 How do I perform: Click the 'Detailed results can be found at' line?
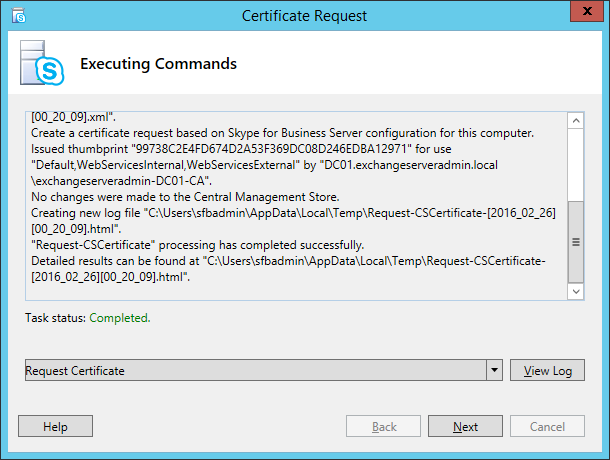tap(288, 261)
